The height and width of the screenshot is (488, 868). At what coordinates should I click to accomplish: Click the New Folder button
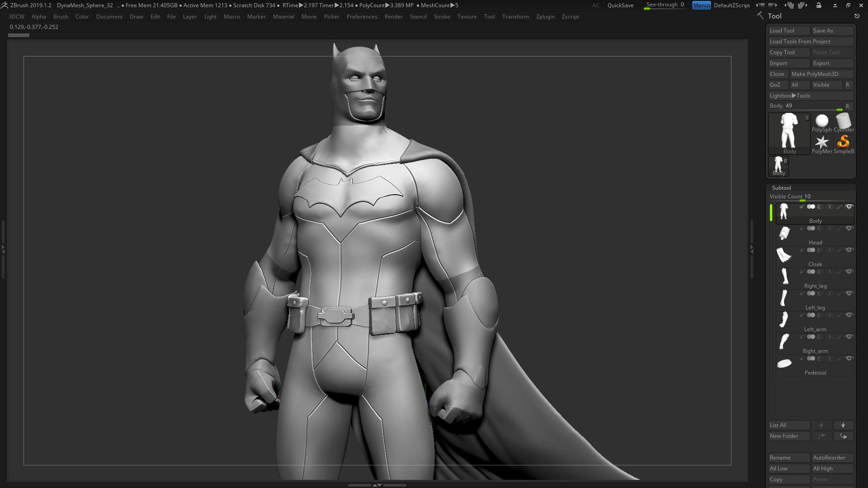(x=789, y=436)
